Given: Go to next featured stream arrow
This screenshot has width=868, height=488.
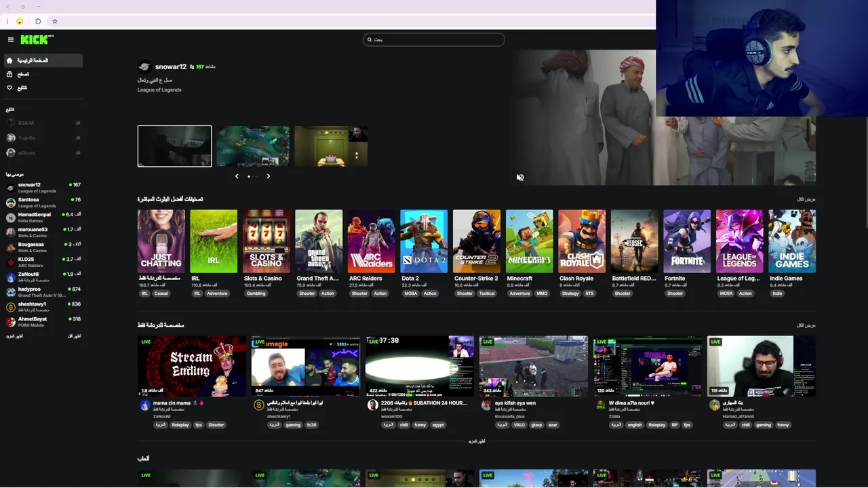Looking at the screenshot, I should pyautogui.click(x=269, y=176).
